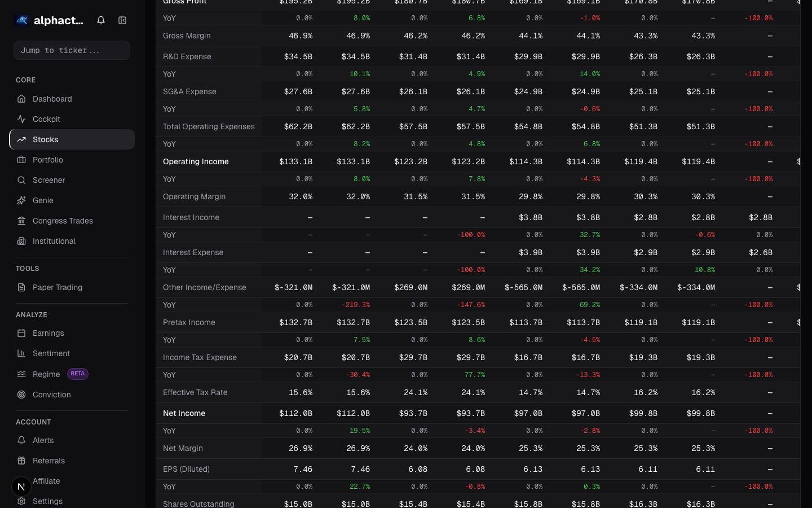Open the Portfolio page
This screenshot has width=812, height=508.
[x=48, y=160]
